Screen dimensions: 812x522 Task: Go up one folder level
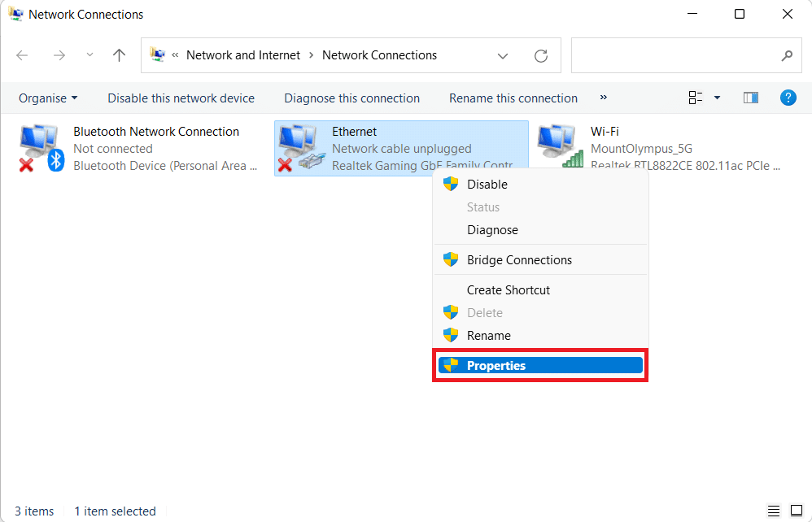pos(119,55)
